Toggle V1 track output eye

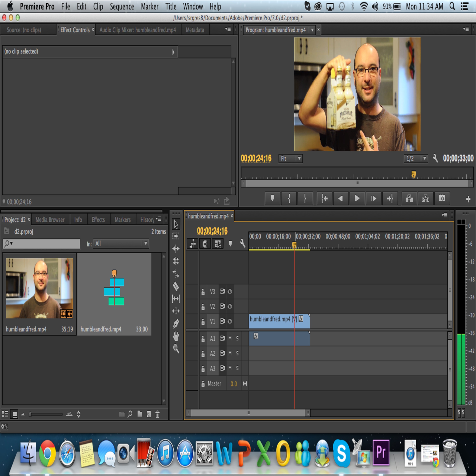(230, 321)
